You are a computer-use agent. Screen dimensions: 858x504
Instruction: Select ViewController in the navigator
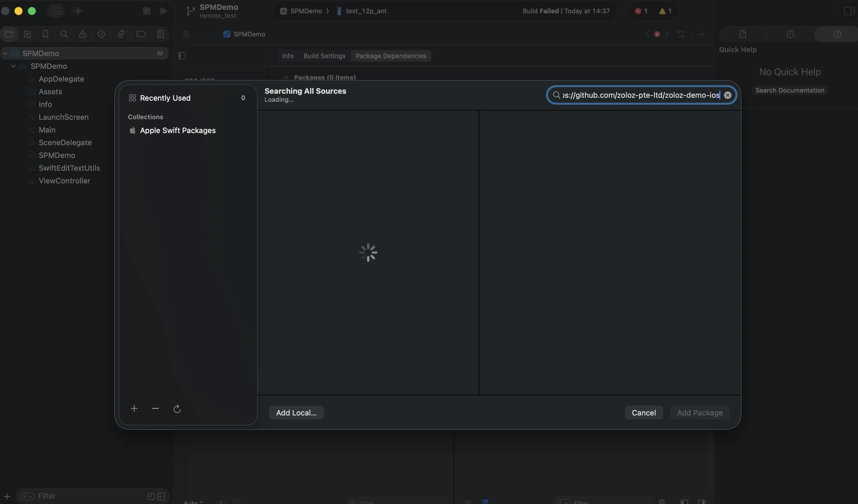pyautogui.click(x=64, y=181)
